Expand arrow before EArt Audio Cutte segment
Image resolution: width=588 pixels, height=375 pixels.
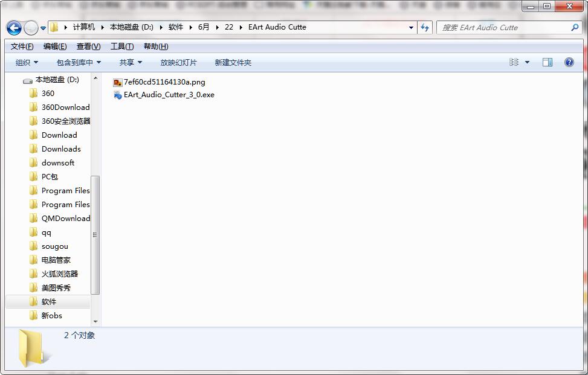click(241, 27)
